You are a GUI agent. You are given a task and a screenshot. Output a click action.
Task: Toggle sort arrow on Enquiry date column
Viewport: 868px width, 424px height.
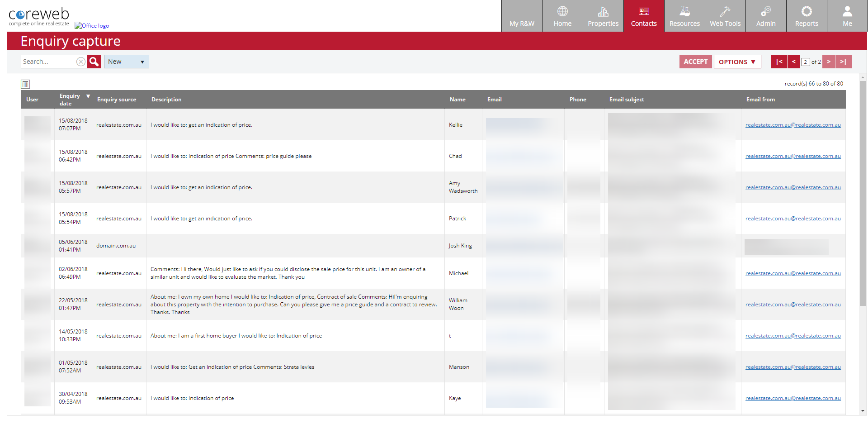(88, 96)
